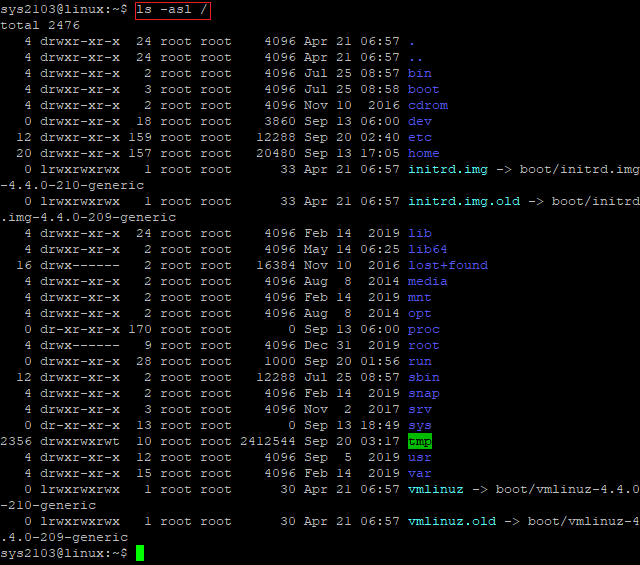Click the 'lost+found' directory name
This screenshot has height=565, width=640.
[448, 265]
